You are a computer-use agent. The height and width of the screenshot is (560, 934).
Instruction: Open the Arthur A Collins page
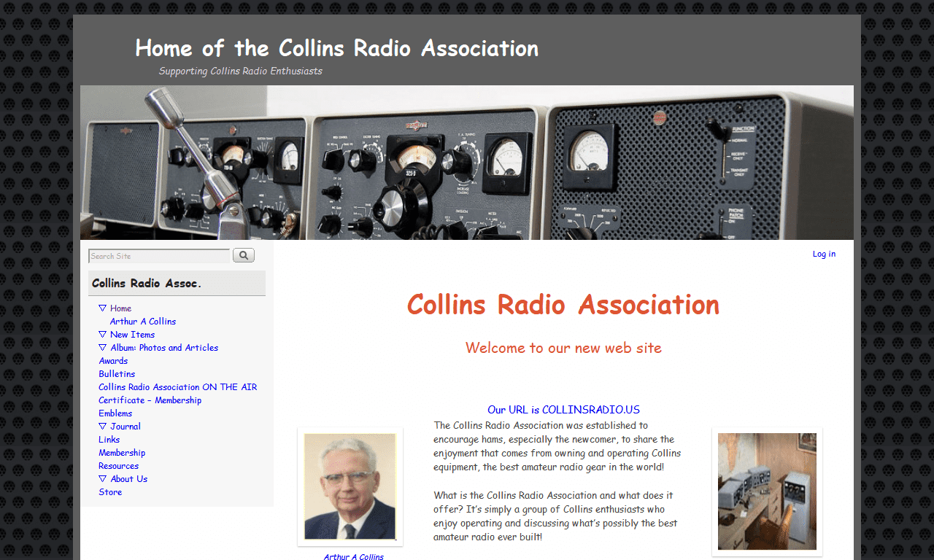pyautogui.click(x=142, y=321)
